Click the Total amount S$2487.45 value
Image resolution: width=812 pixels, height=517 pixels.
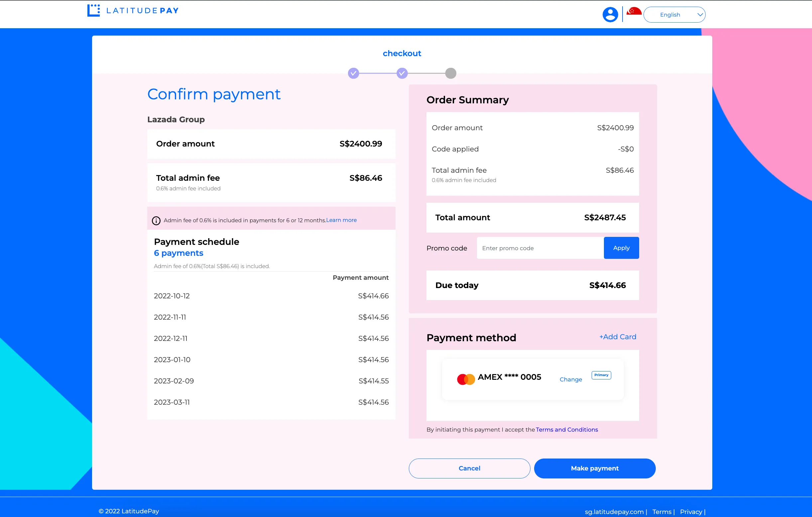point(605,218)
